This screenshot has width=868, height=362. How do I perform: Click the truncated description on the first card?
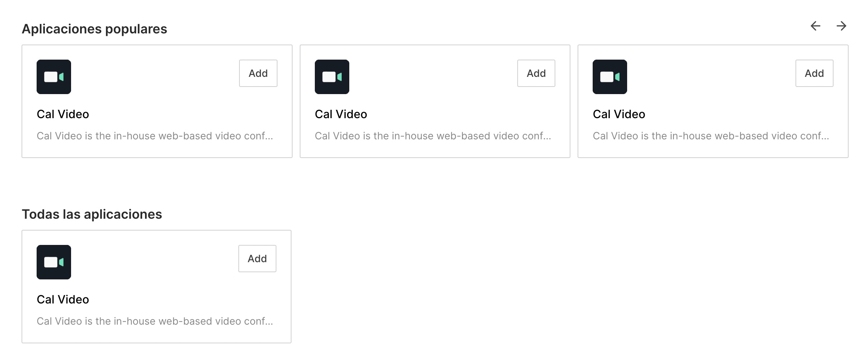tap(155, 136)
